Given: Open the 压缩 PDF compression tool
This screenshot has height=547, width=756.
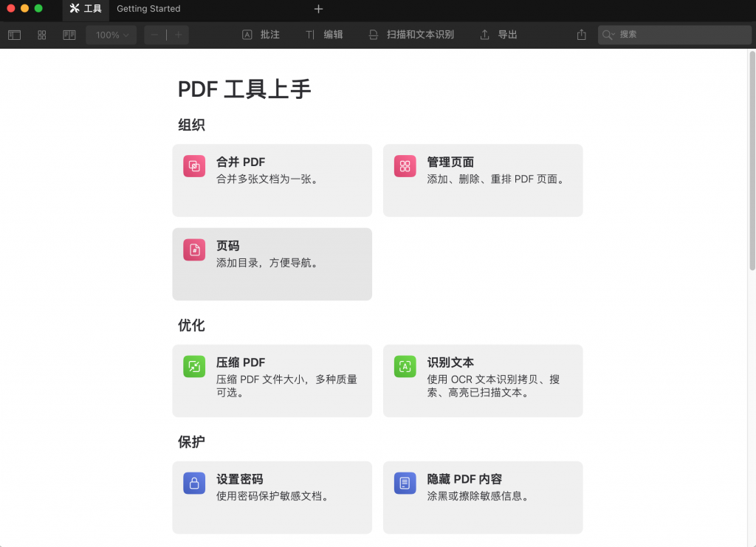Looking at the screenshot, I should pos(193,366).
